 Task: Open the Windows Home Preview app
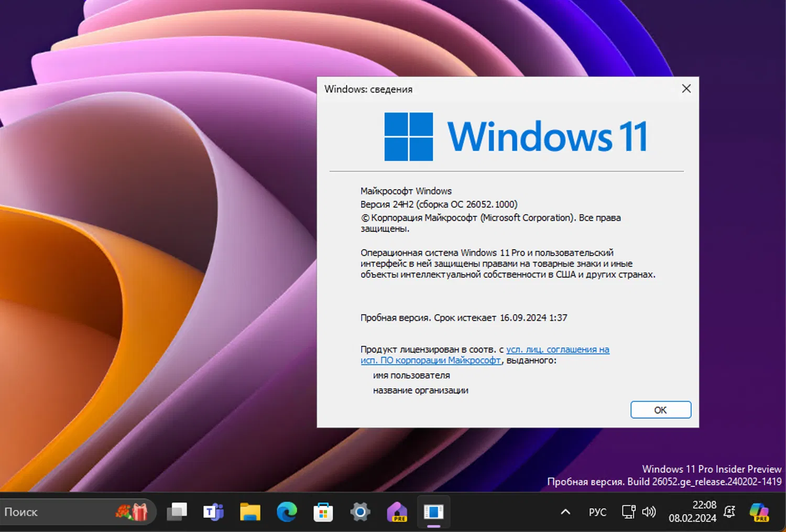click(x=397, y=512)
